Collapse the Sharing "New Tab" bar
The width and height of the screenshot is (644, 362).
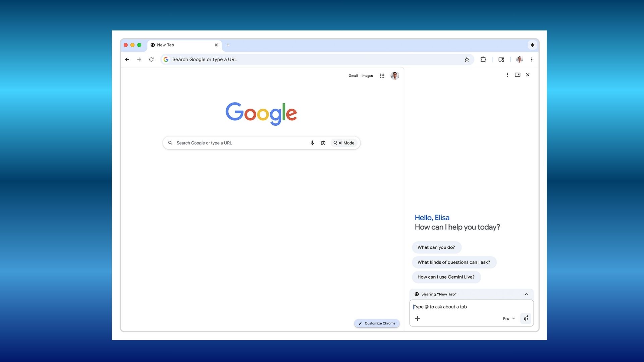click(x=526, y=294)
